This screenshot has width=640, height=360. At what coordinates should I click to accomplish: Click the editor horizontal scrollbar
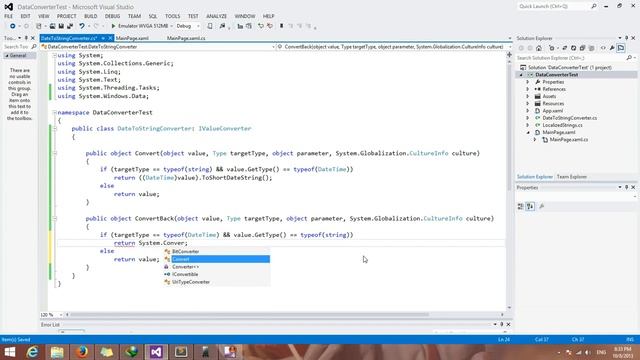[x=250, y=315]
